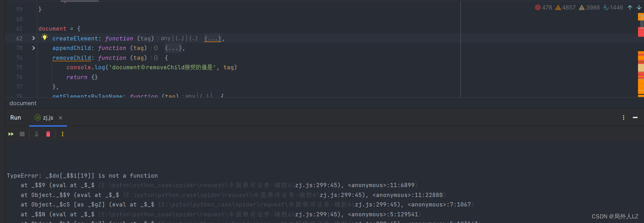Click the 'document = {' line
644x223 pixels.
(59, 28)
